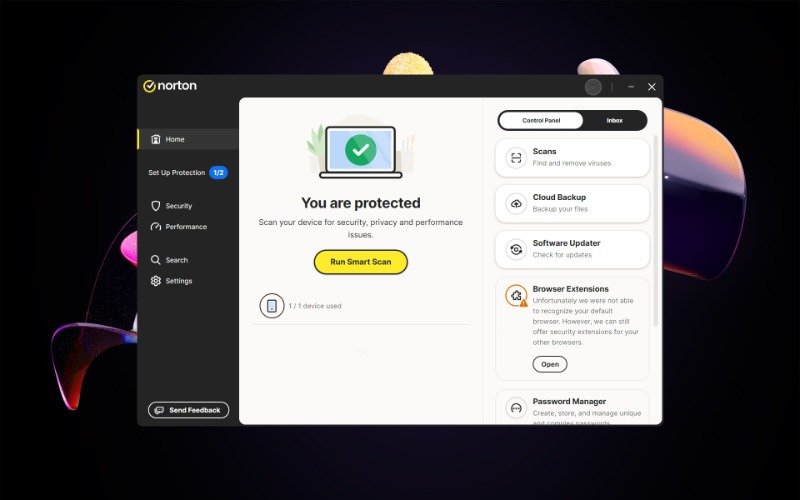
Task: Click the 'You are protected' heading
Action: pyautogui.click(x=361, y=203)
